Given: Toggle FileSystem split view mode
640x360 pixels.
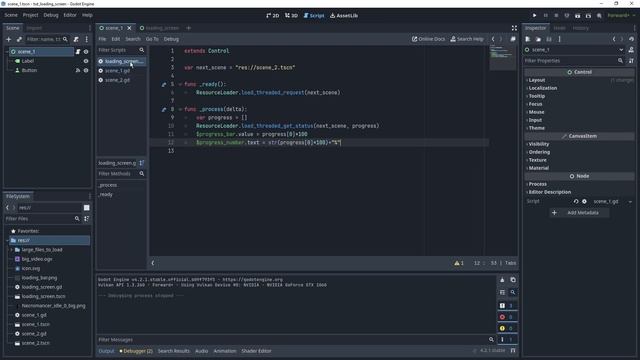Looking at the screenshot, I should pyautogui.click(x=87, y=208).
